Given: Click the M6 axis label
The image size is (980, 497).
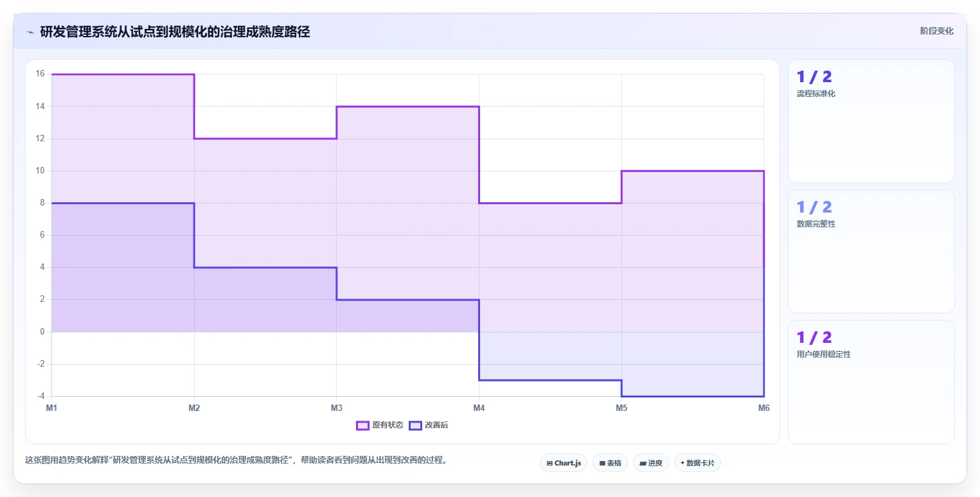Looking at the screenshot, I should [763, 408].
